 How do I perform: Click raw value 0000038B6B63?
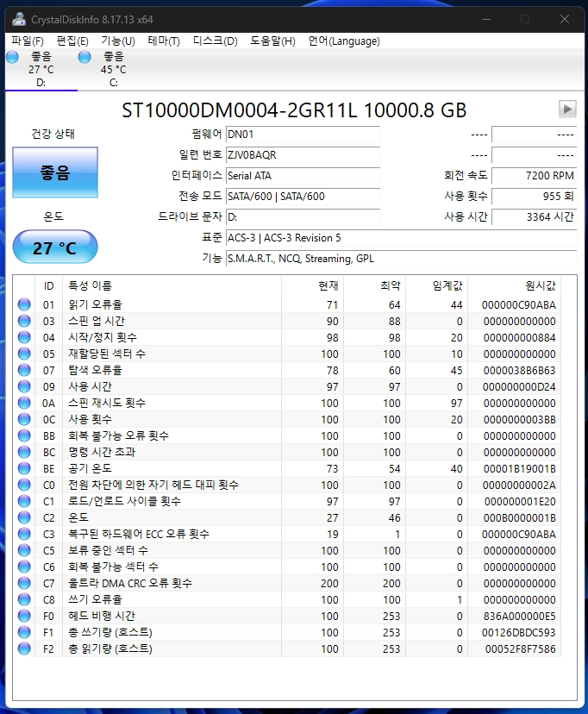point(519,370)
